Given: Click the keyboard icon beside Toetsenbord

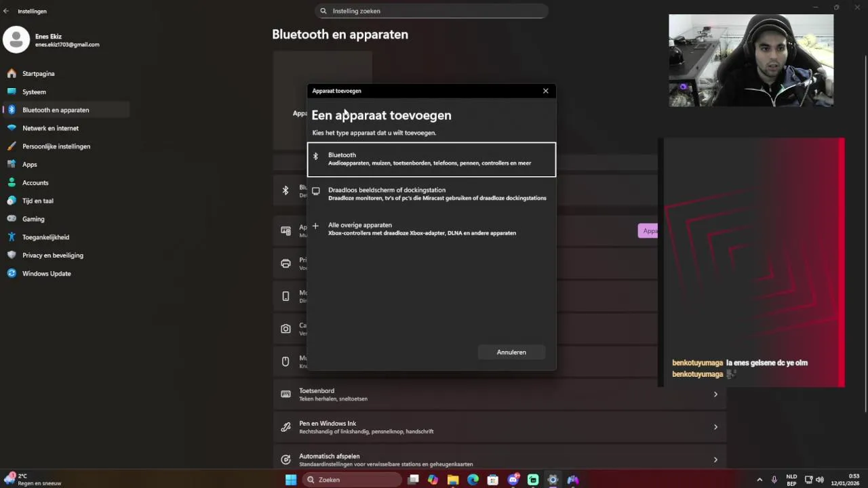Looking at the screenshot, I should [x=285, y=394].
